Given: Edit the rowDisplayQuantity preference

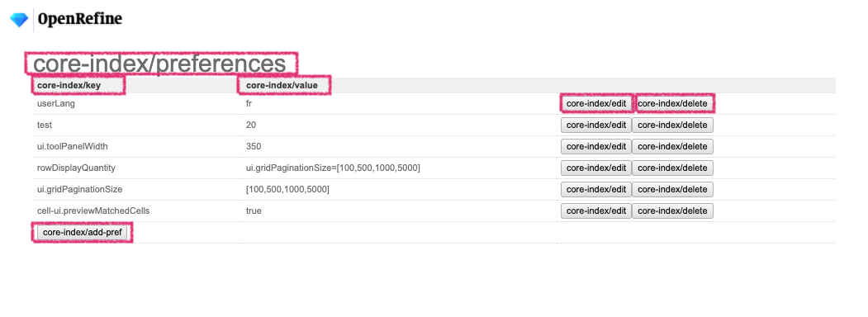Looking at the screenshot, I should [x=596, y=168].
